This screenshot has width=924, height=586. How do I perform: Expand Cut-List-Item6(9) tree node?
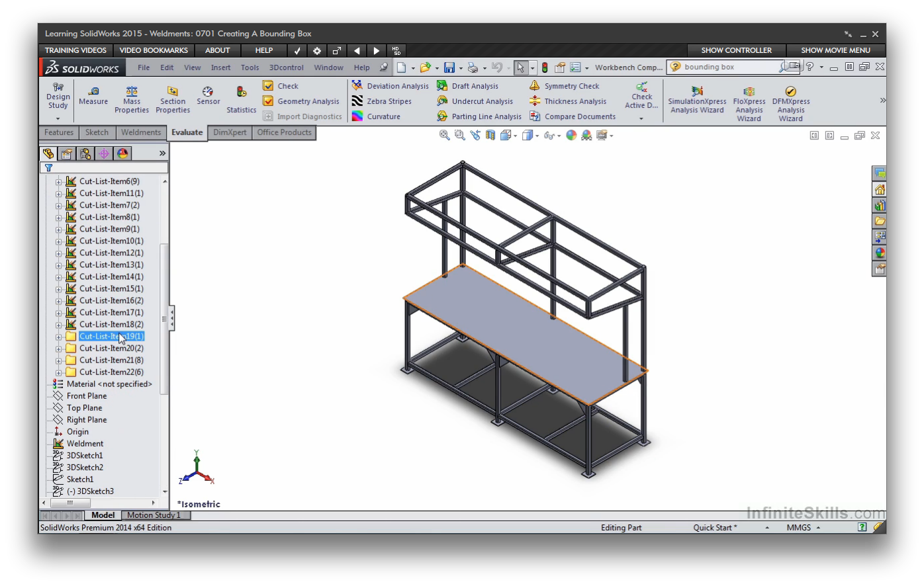[58, 182]
